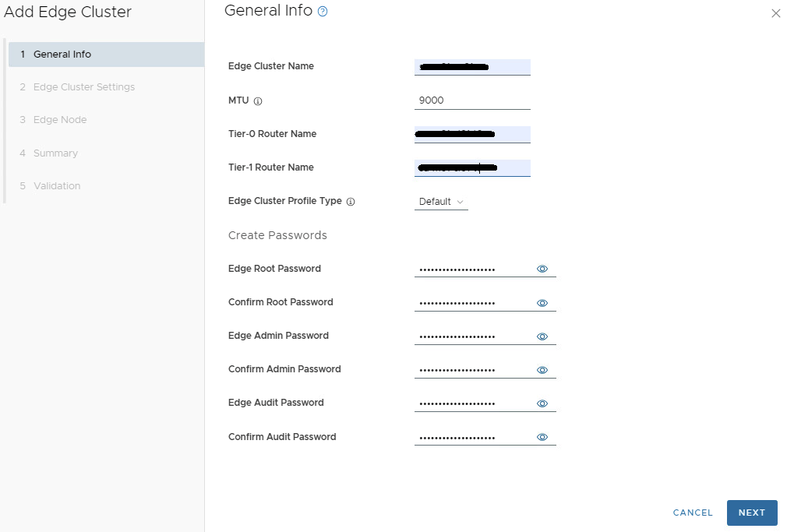Show the Edge Root Password
This screenshot has height=532, width=787.
542,269
